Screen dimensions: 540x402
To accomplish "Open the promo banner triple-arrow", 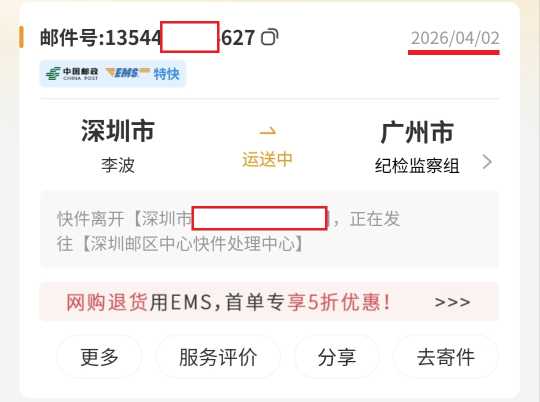I will pos(452,302).
